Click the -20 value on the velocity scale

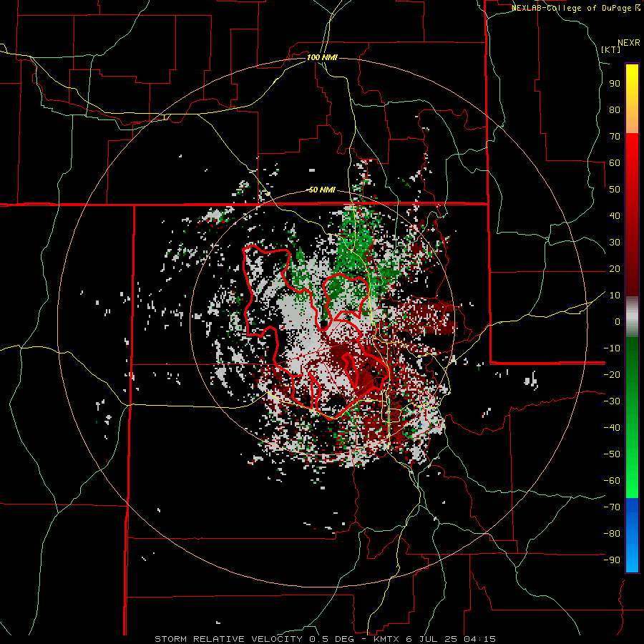612,375
